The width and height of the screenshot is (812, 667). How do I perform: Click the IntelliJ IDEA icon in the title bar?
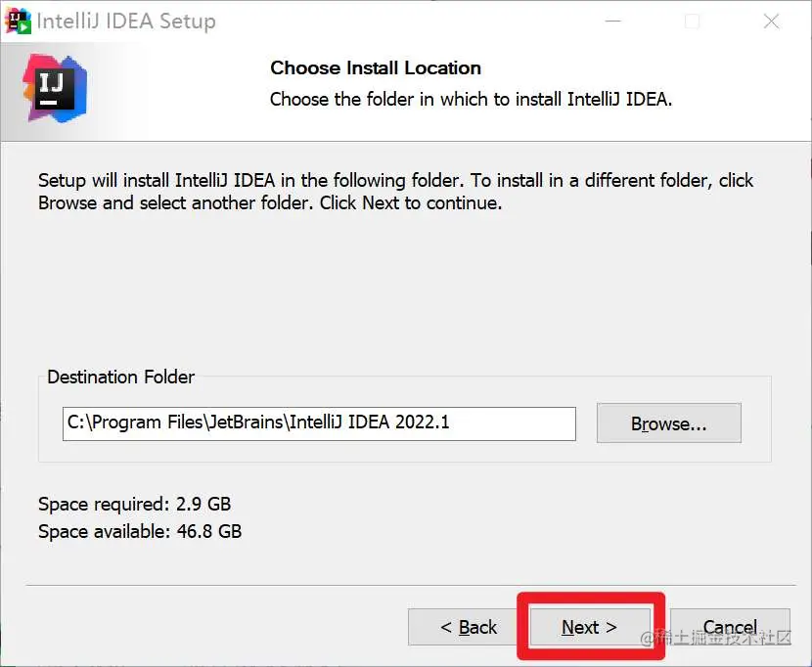(18, 20)
